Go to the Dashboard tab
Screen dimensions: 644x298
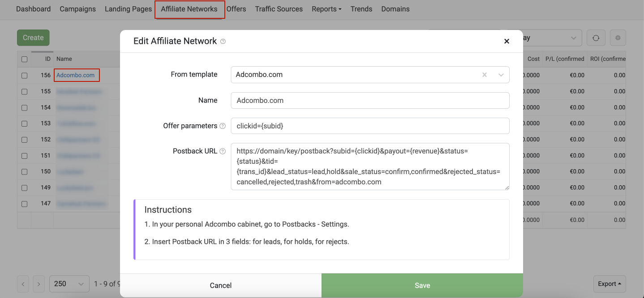coord(33,9)
